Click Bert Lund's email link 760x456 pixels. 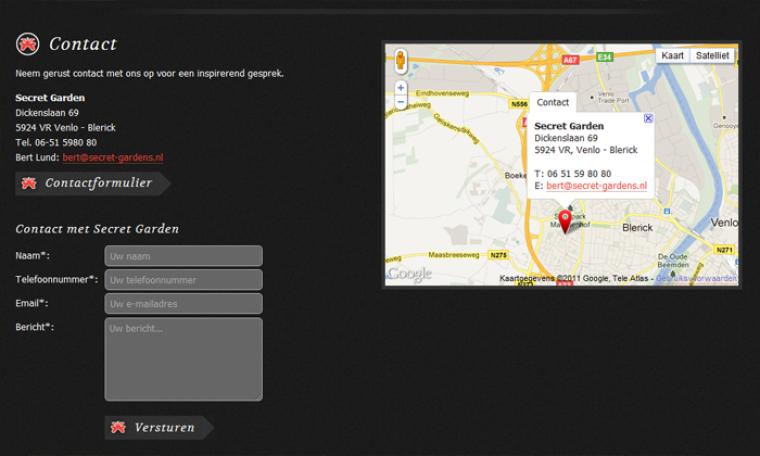point(113,158)
